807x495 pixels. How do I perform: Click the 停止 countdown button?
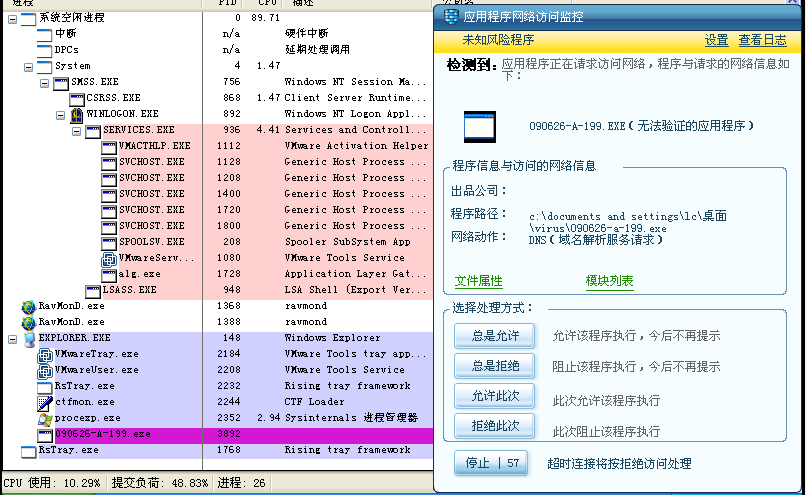[491, 463]
